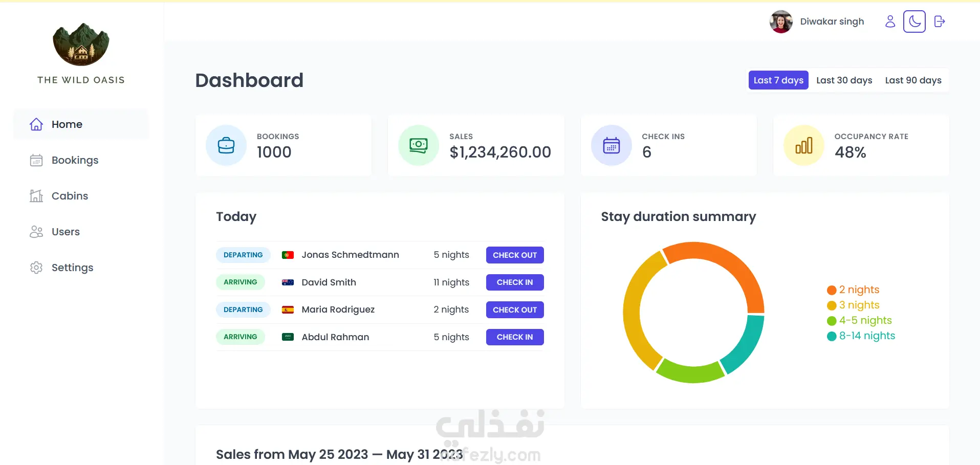Click green 4-5 nights legend dot

click(832, 321)
